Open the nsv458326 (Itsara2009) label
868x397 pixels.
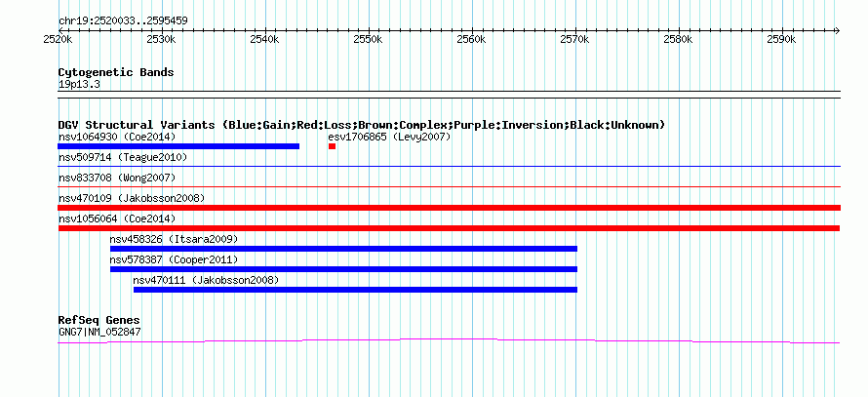174,239
